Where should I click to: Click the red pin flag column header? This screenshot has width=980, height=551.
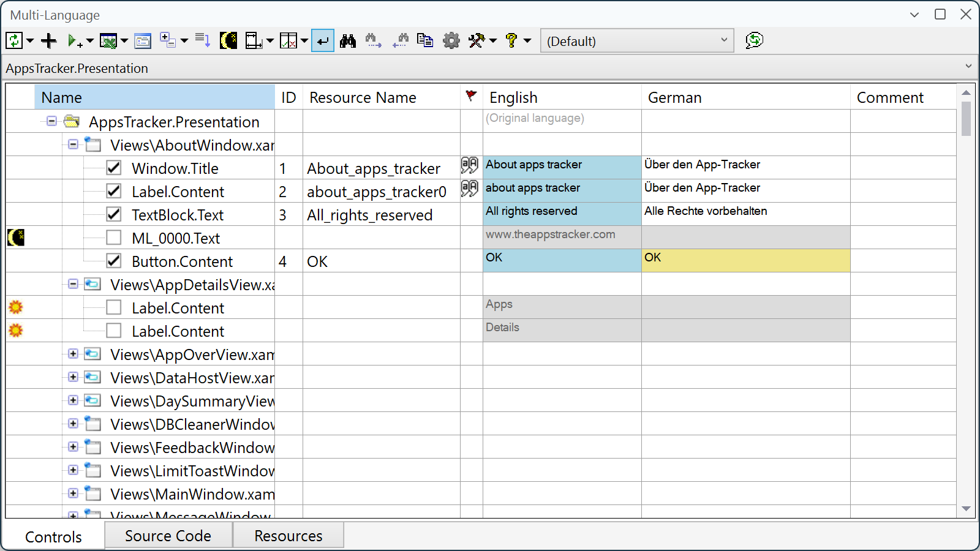471,96
